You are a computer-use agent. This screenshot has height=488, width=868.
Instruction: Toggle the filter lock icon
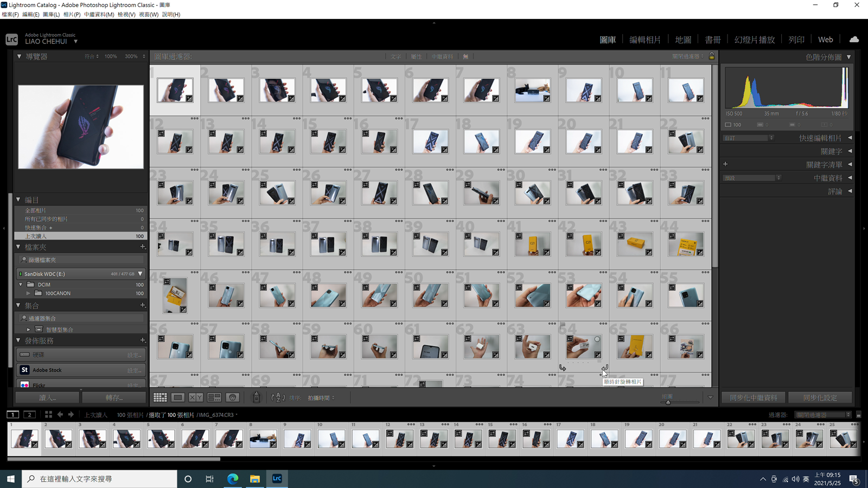[x=712, y=56]
